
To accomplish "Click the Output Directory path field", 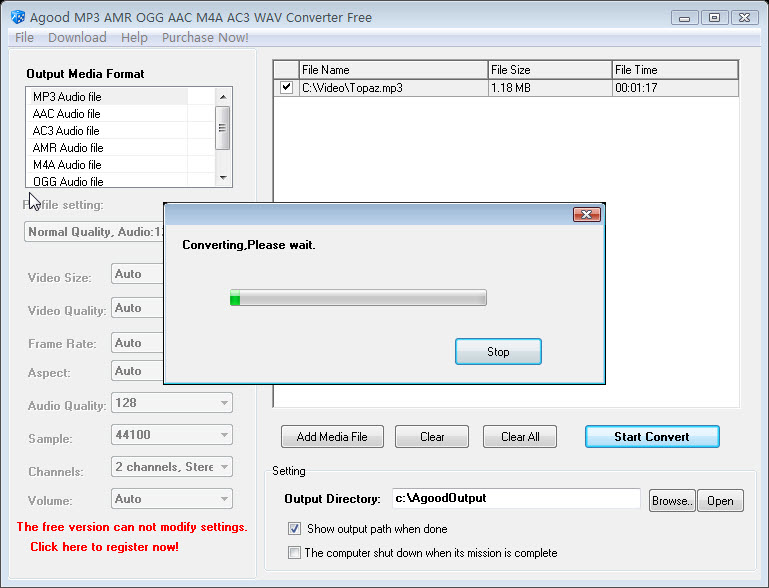I will coord(516,498).
